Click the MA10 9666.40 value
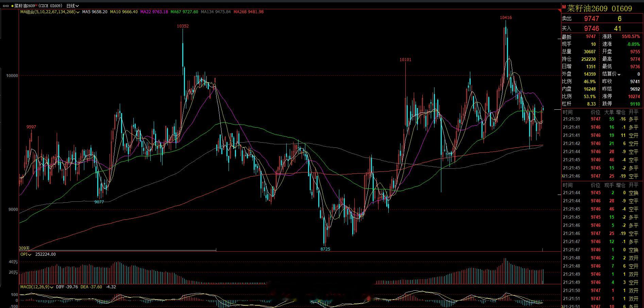This screenshot has height=308, width=644. [x=124, y=12]
